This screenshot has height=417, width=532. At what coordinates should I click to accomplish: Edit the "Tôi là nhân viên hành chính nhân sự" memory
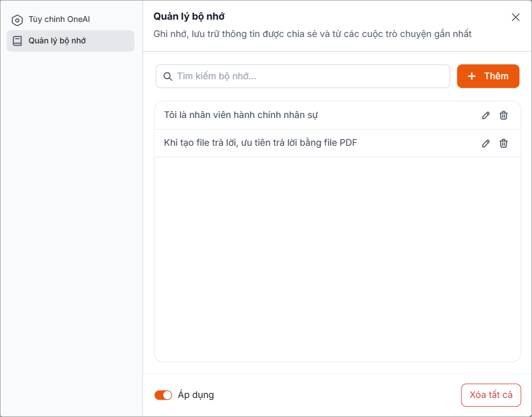tap(486, 115)
